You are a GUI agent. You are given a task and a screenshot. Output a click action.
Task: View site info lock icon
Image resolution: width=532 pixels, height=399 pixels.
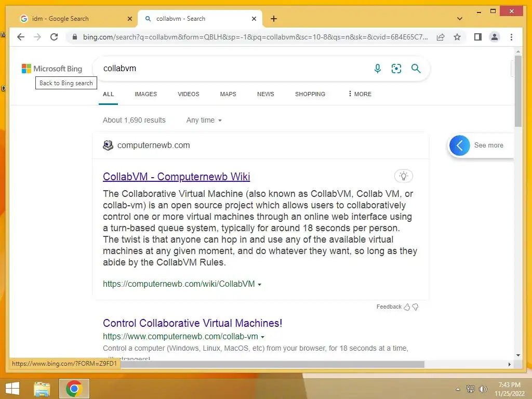[x=75, y=37]
